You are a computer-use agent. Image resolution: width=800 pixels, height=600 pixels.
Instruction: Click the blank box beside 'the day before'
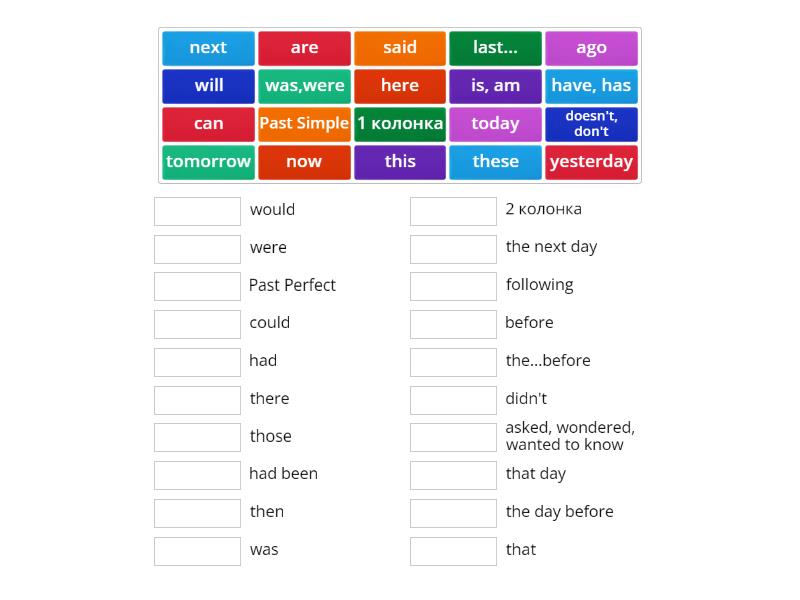coord(453,513)
